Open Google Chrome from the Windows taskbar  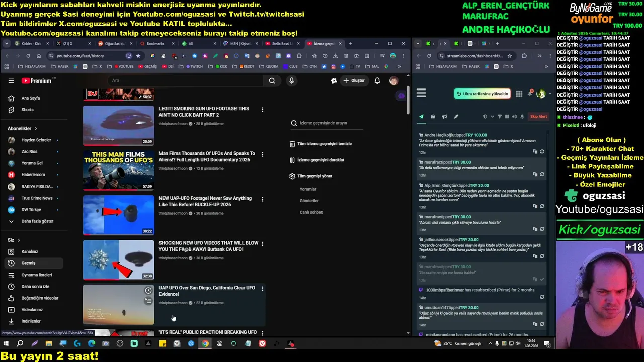(x=205, y=344)
